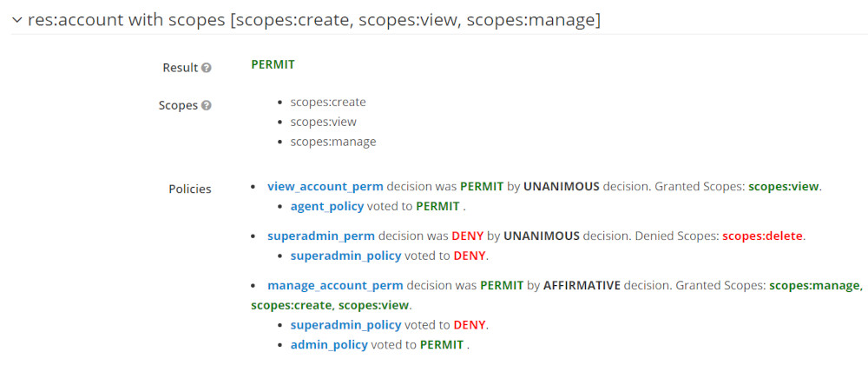Open the admin_policy link

(329, 345)
